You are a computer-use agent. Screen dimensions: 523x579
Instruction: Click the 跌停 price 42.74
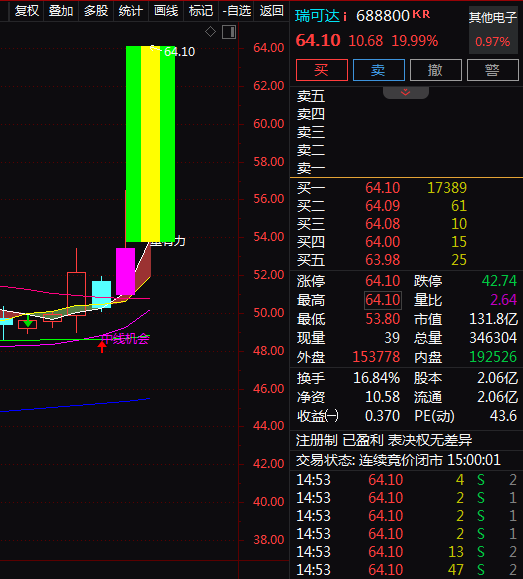tap(499, 281)
